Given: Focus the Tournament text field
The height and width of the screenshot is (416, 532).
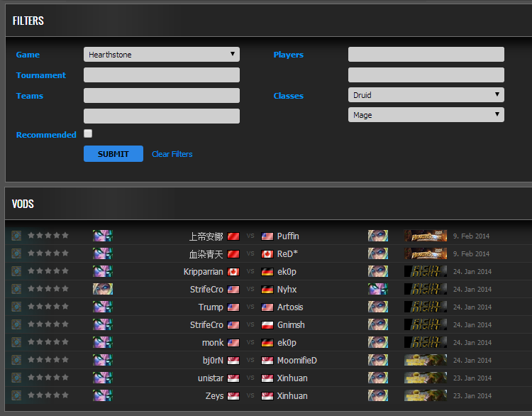Looking at the screenshot, I should [161, 75].
